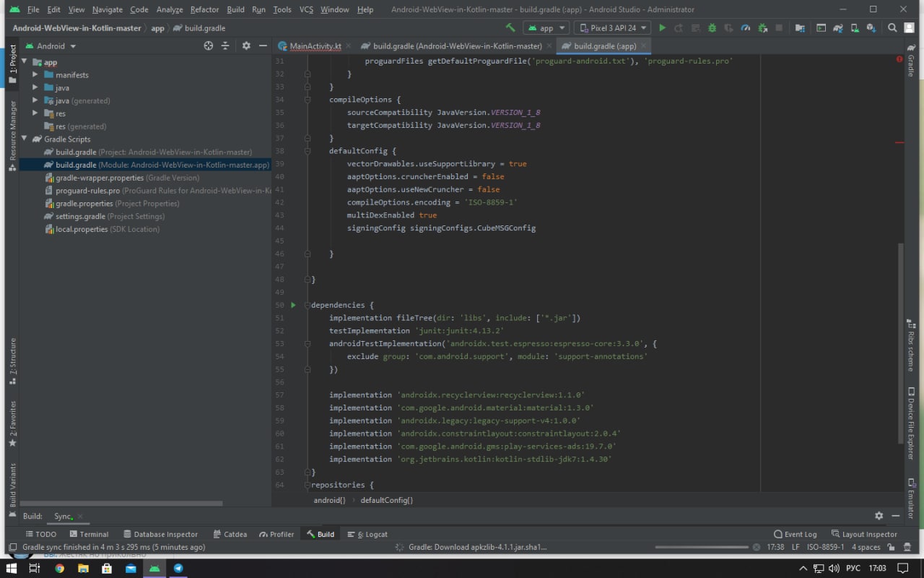Open the Profile app gauge icon

click(x=745, y=28)
